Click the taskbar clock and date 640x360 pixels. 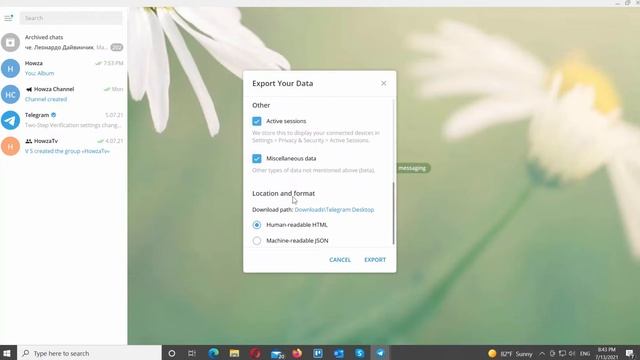pos(607,353)
